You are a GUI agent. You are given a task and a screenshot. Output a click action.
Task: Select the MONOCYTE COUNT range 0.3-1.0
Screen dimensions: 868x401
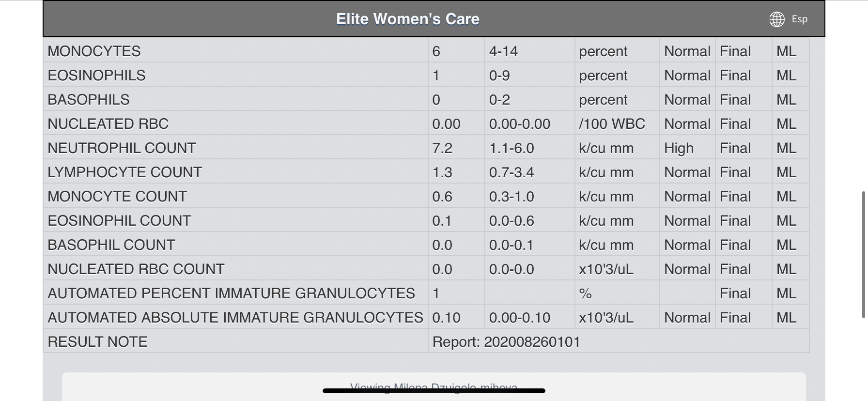[x=511, y=197]
